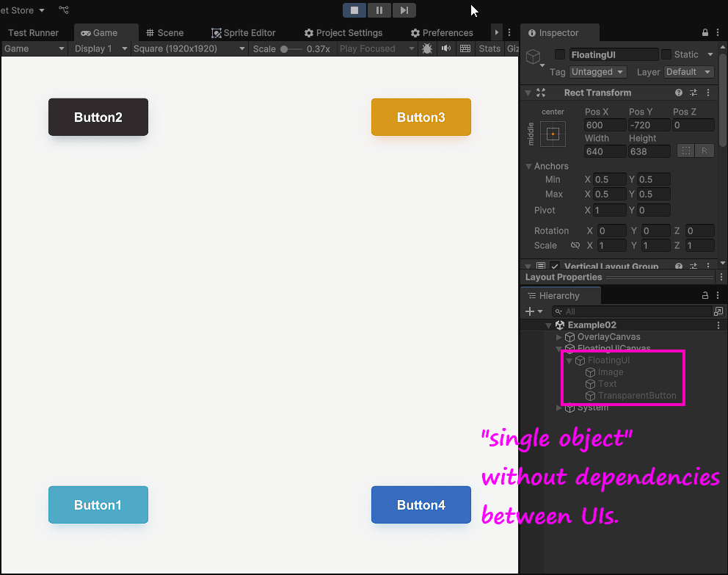Click the blue Button4
The height and width of the screenshot is (575, 728).
click(x=421, y=505)
